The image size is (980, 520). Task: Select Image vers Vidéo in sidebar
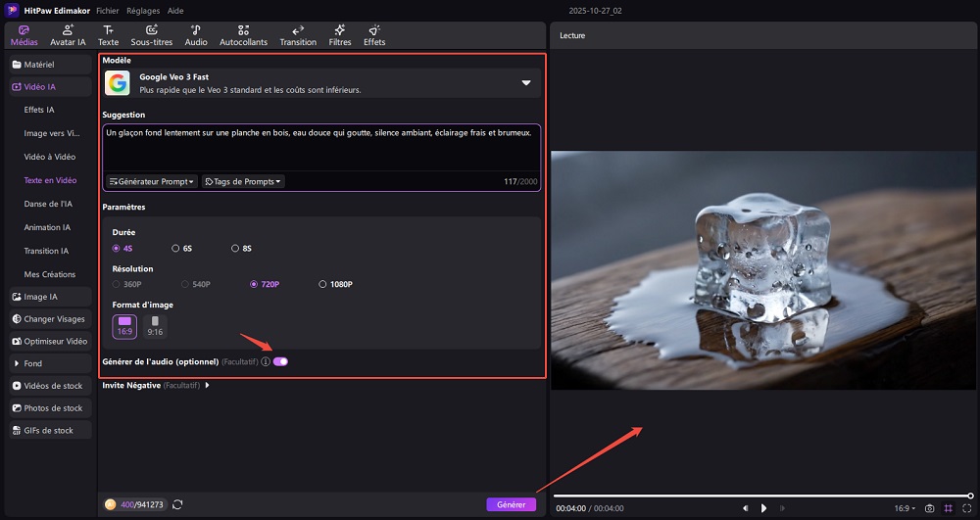point(52,133)
